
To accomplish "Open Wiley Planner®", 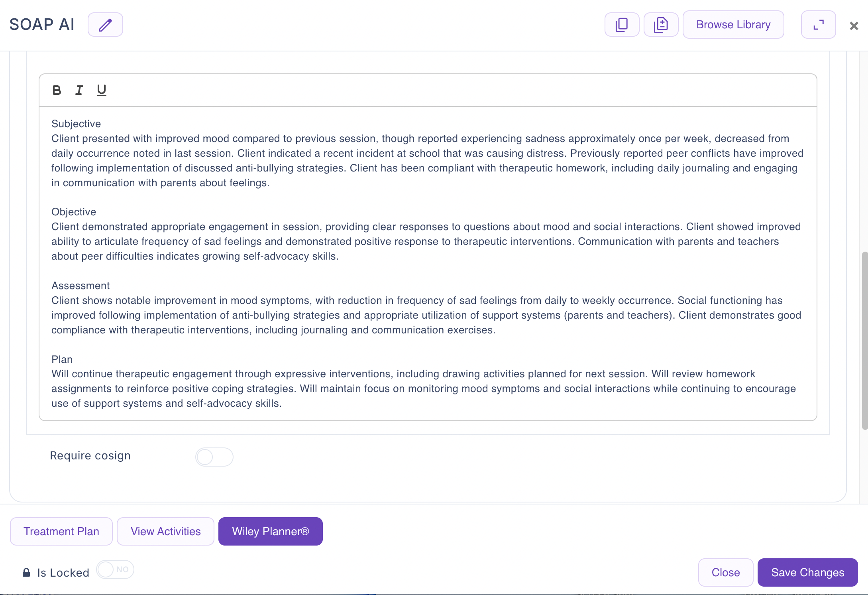I will click(271, 532).
